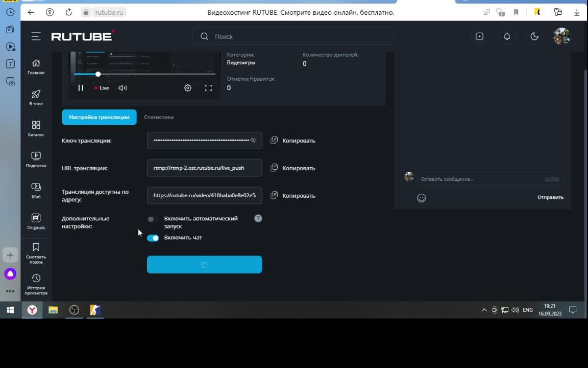Click the blue loading submit button

[x=204, y=265]
